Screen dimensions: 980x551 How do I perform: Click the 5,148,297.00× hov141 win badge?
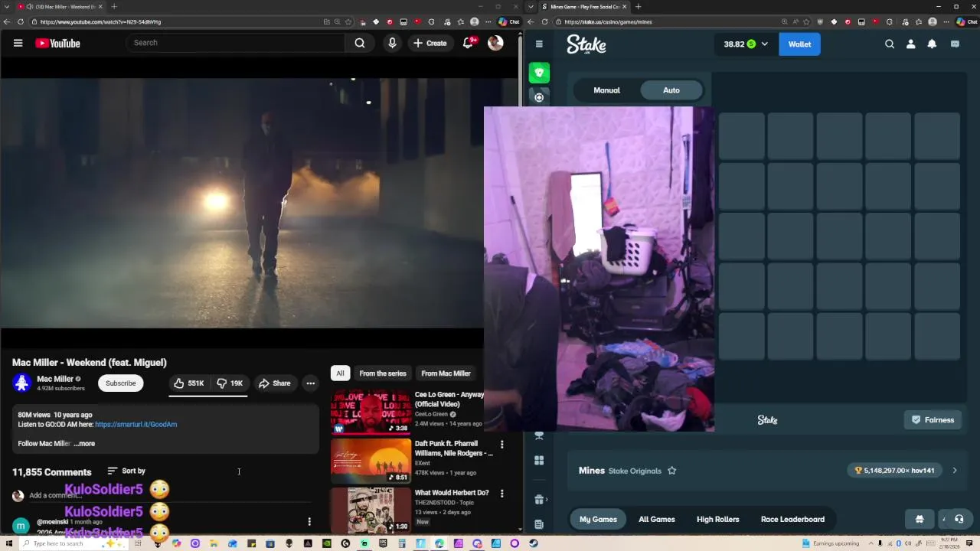pos(894,471)
